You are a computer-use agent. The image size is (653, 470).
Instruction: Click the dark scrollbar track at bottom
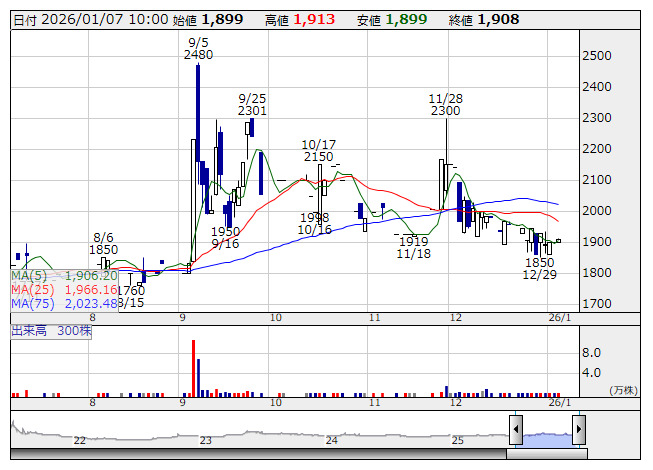point(250,454)
